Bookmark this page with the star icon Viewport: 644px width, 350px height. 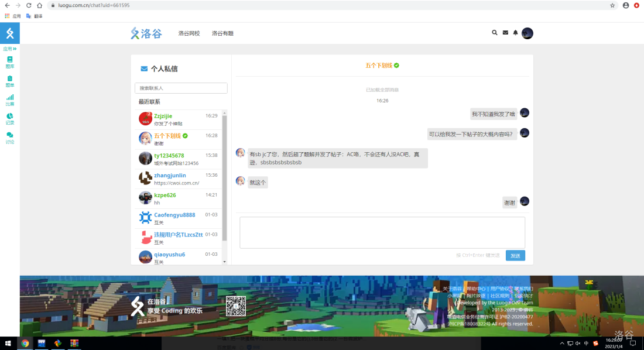[612, 5]
